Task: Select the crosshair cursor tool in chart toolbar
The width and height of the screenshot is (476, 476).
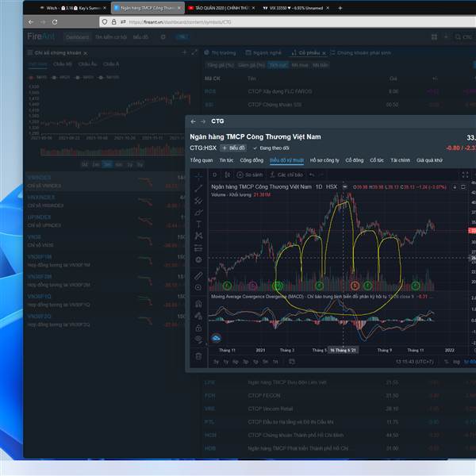Action: (x=198, y=176)
